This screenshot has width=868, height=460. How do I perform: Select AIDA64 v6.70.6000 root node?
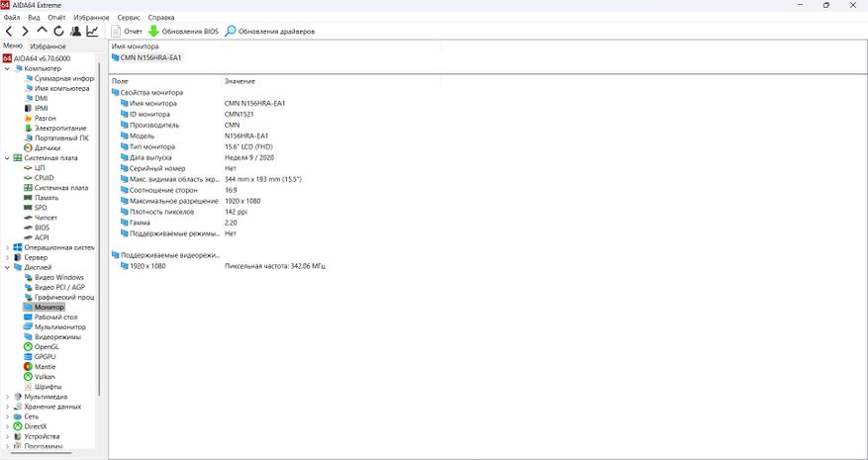pyautogui.click(x=37, y=58)
